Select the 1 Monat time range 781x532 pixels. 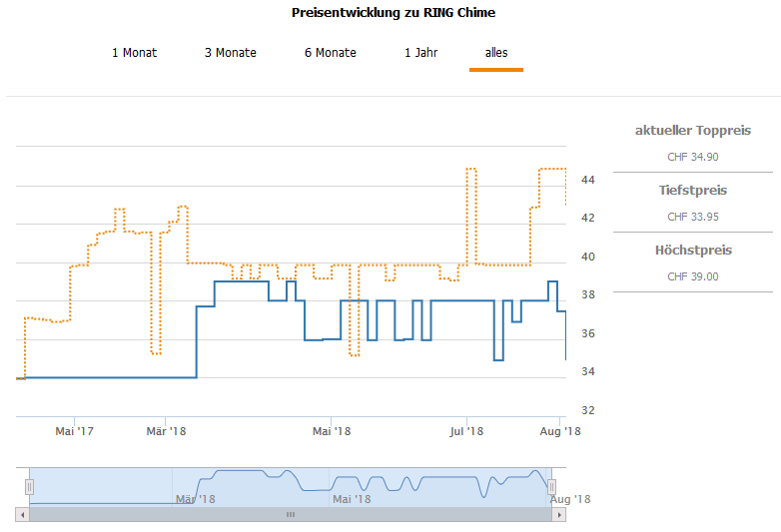coord(134,53)
